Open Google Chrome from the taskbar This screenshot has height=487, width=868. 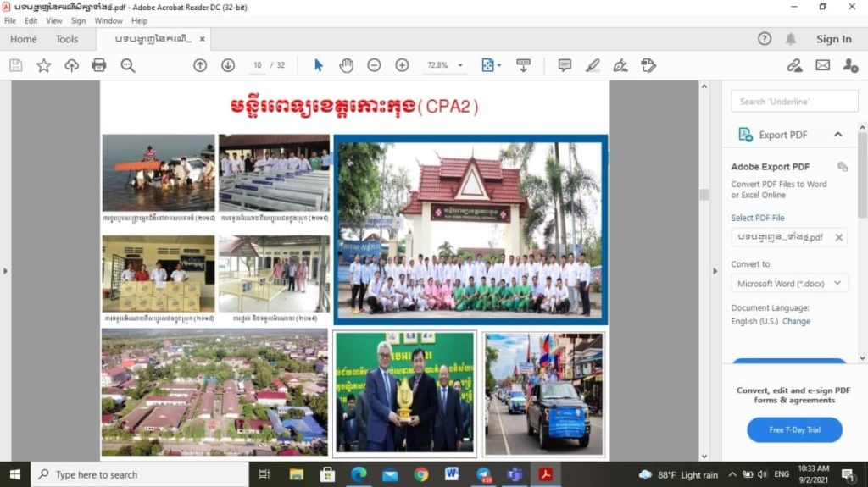pyautogui.click(x=420, y=474)
